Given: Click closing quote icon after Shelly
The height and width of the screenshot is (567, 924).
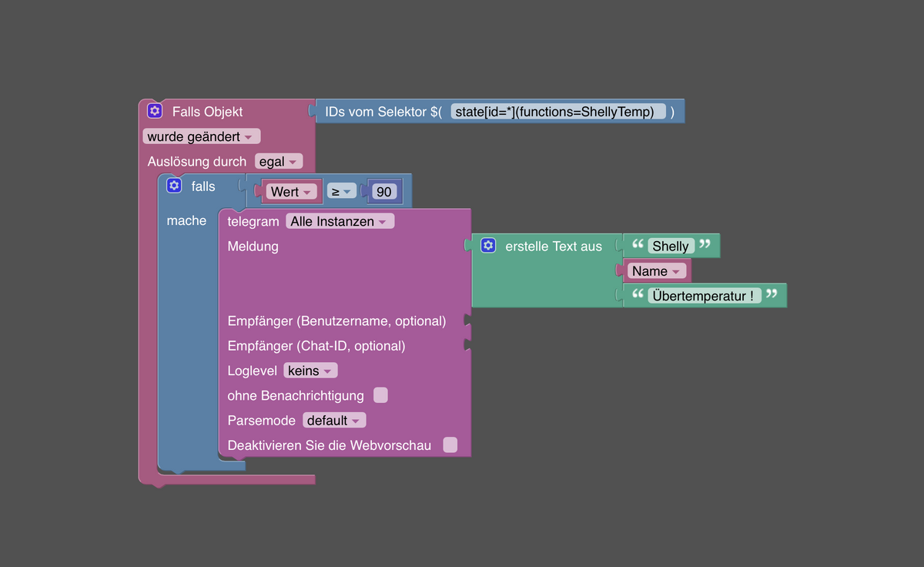Looking at the screenshot, I should click(x=705, y=245).
